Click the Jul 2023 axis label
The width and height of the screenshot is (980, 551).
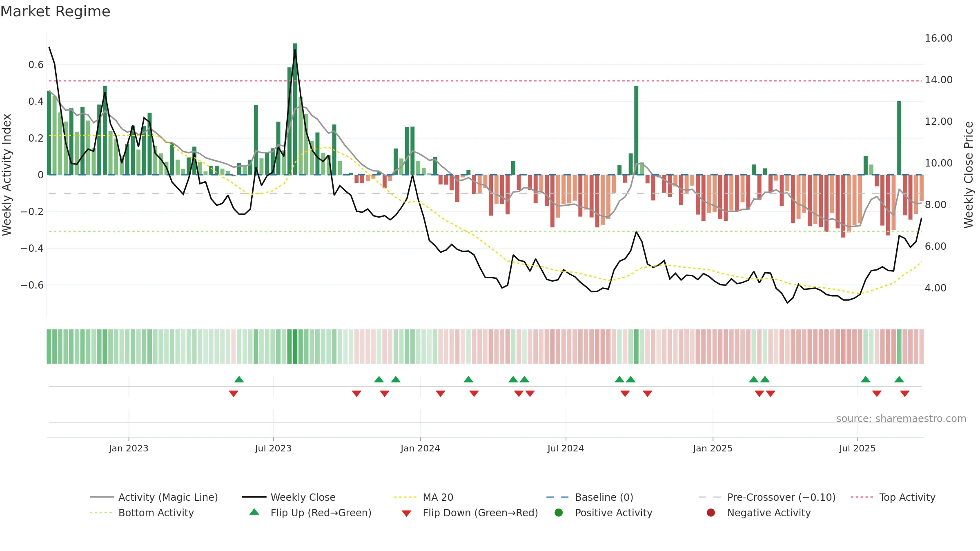point(273,448)
